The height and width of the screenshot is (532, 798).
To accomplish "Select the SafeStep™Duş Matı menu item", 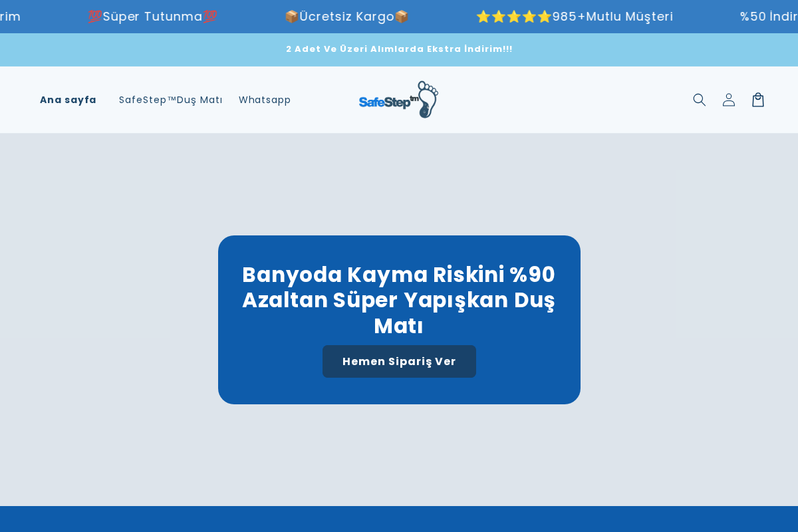I will click(170, 100).
